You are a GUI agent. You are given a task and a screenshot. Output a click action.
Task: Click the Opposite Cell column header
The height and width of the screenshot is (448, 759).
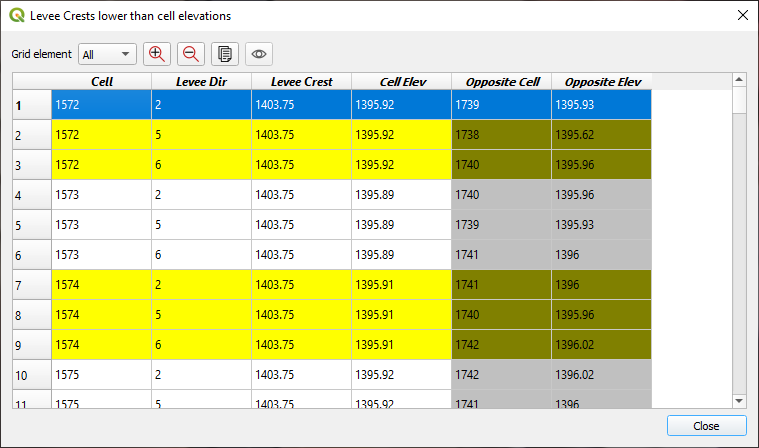(501, 81)
